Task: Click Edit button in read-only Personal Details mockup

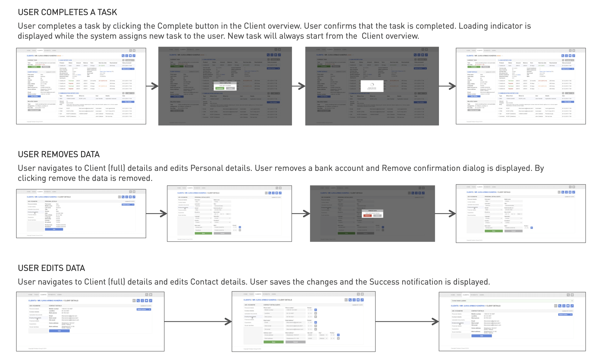Action: (x=54, y=229)
